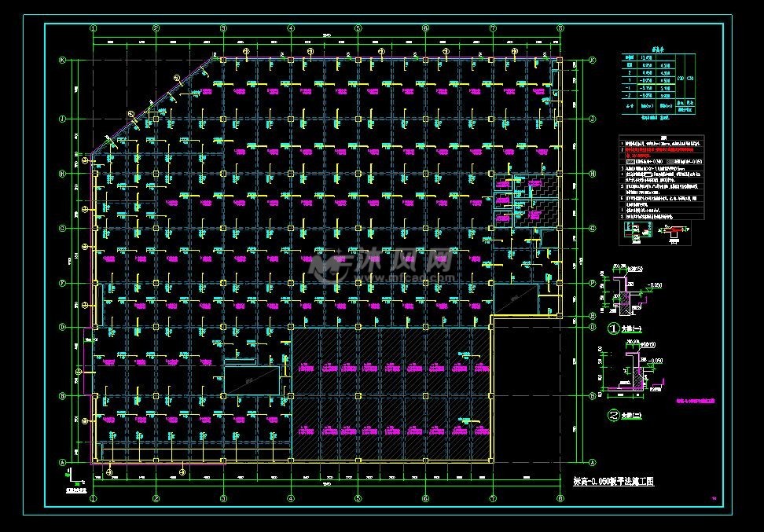764x532 pixels.
Task: Select the 沐风网 watermark logo in the center
Action: point(381,267)
